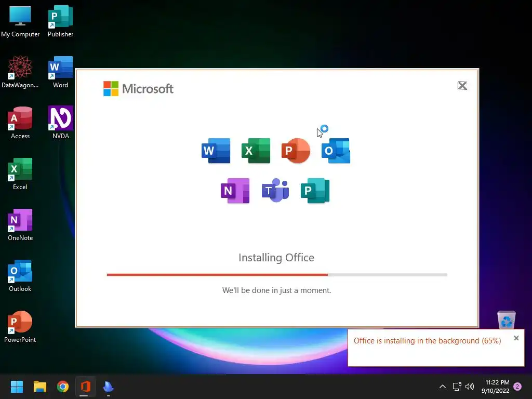Click the Office installer taskbar icon

point(86,387)
